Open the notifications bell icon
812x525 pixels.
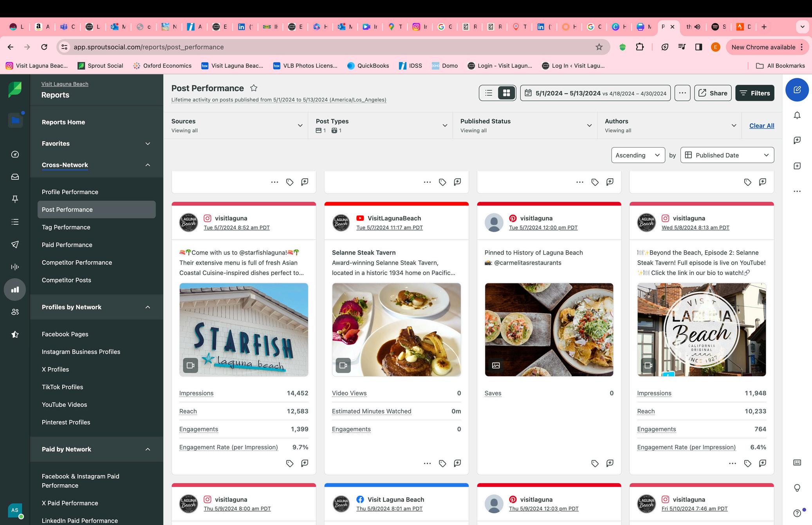(x=797, y=115)
